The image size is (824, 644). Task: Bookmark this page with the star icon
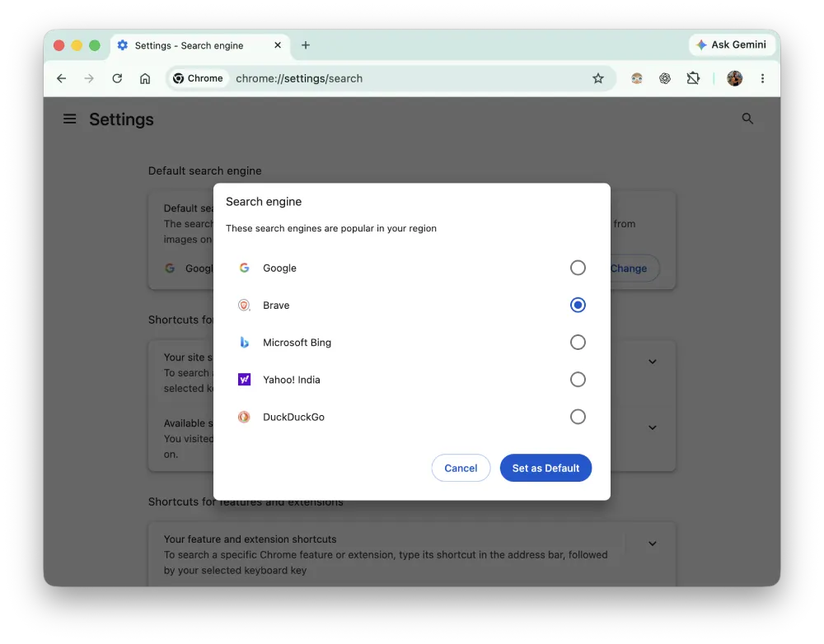[x=598, y=78]
